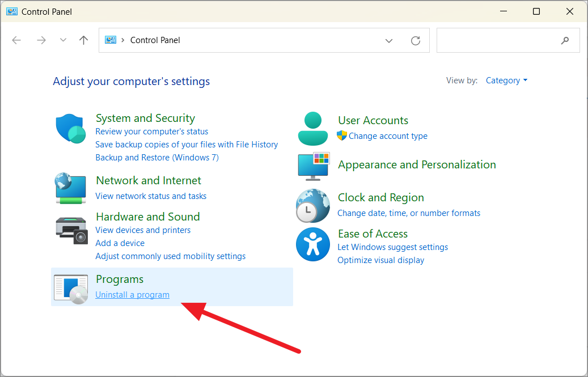Image resolution: width=588 pixels, height=377 pixels.
Task: Go forward with the forward arrow
Action: 41,40
